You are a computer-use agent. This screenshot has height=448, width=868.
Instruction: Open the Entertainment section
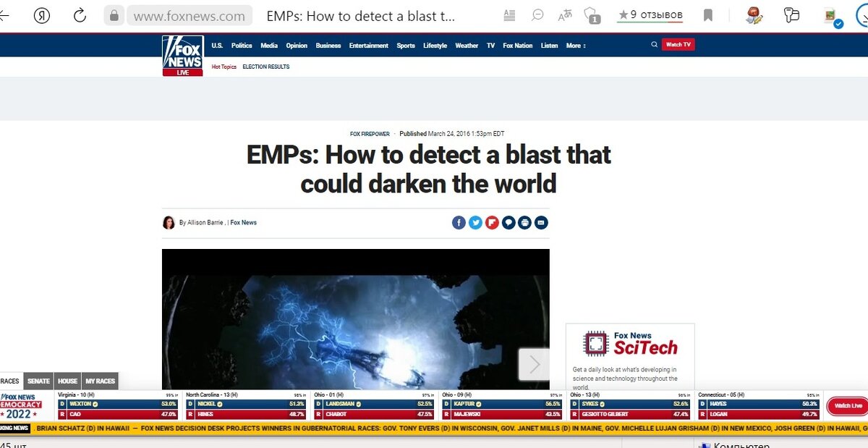(x=369, y=46)
